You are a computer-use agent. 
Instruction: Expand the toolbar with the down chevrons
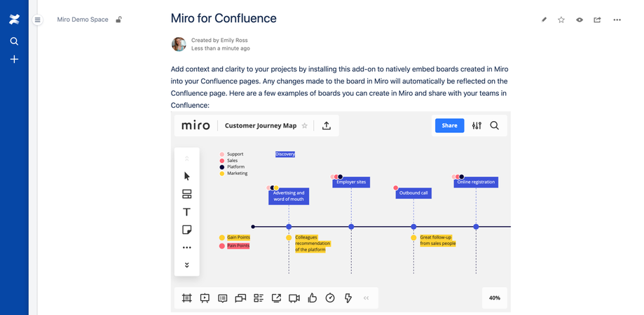187,265
